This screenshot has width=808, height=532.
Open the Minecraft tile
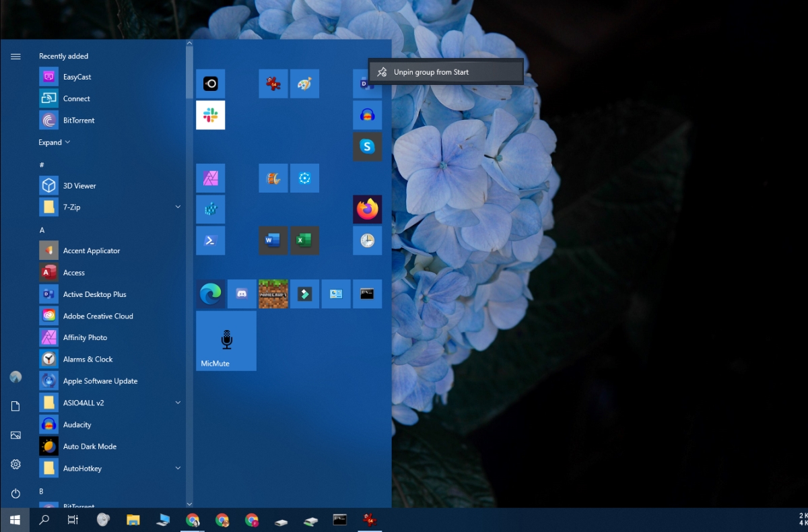(x=273, y=294)
